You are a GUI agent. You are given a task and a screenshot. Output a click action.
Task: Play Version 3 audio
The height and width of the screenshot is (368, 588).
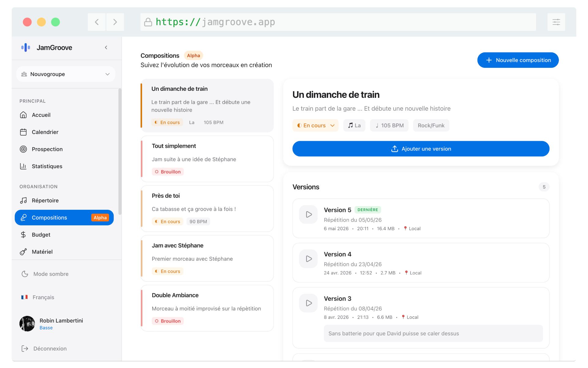pos(308,303)
